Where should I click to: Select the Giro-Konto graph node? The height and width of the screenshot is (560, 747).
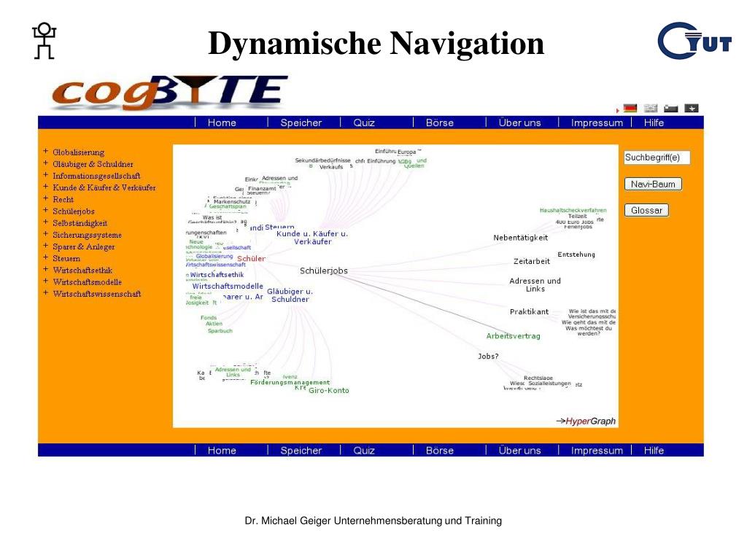pyautogui.click(x=329, y=391)
